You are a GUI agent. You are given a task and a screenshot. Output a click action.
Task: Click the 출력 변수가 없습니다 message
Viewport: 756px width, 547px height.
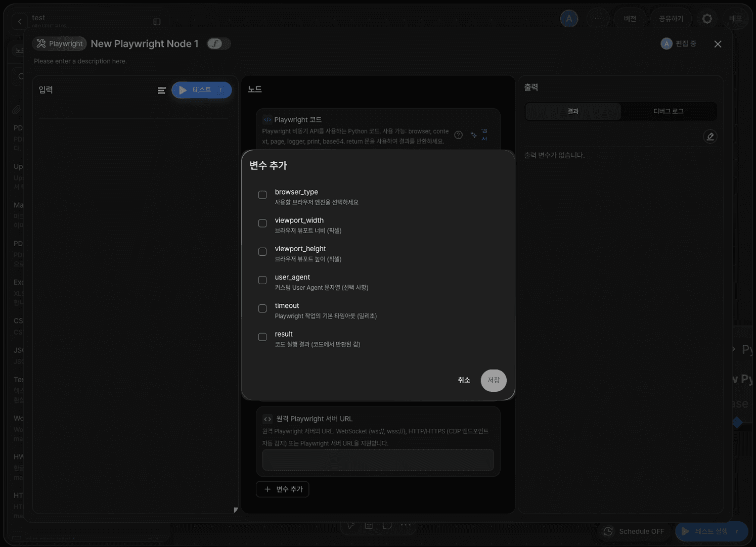point(554,155)
